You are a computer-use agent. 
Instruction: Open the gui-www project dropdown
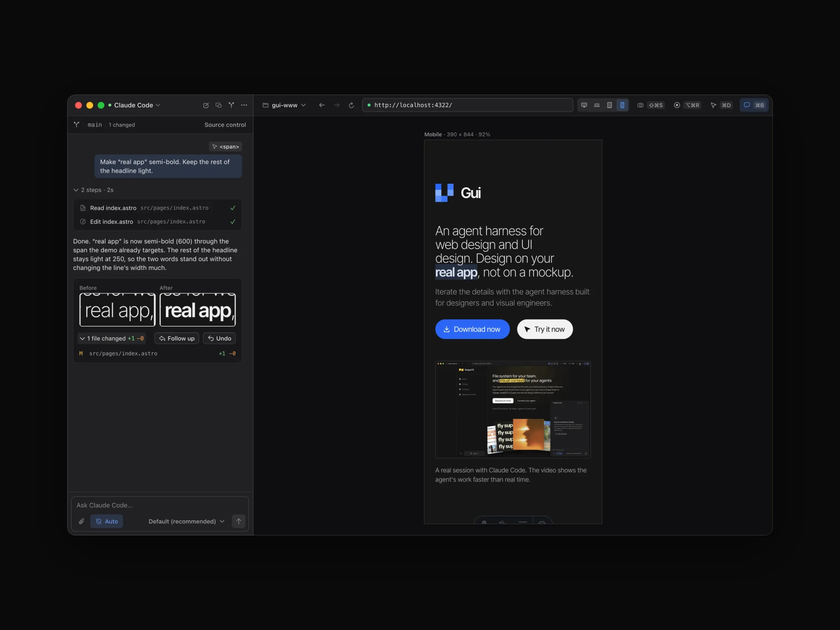coord(285,105)
